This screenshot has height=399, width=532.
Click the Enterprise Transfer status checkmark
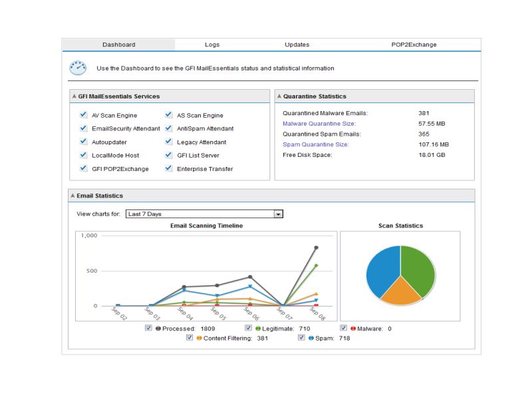pos(168,168)
